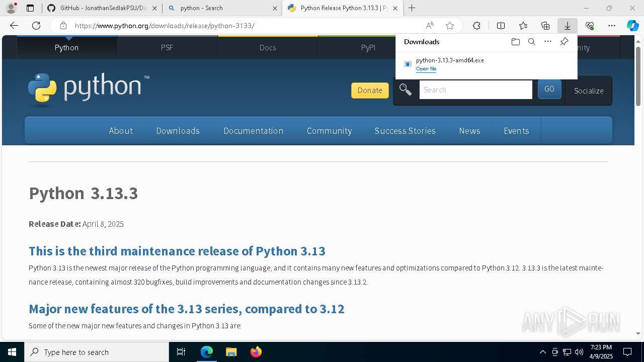Open 'Major new features of the 3.13 series' link
The width and height of the screenshot is (644, 362).
(x=187, y=309)
